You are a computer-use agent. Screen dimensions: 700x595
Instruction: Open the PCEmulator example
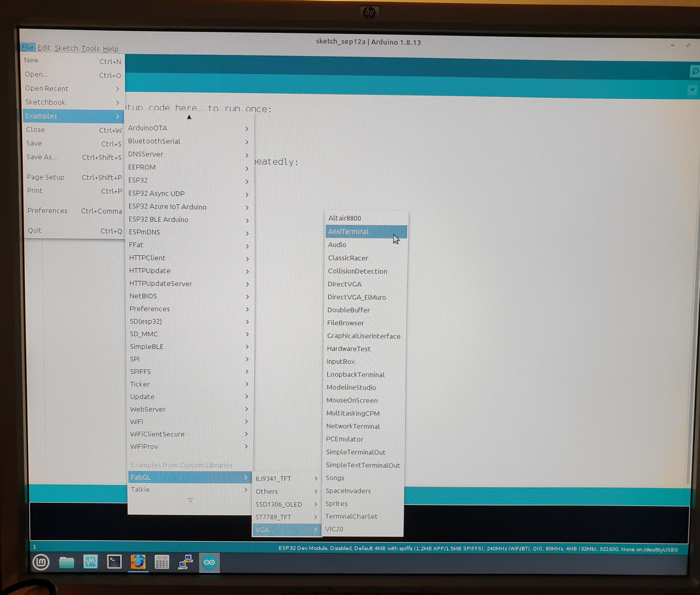pos(364,439)
